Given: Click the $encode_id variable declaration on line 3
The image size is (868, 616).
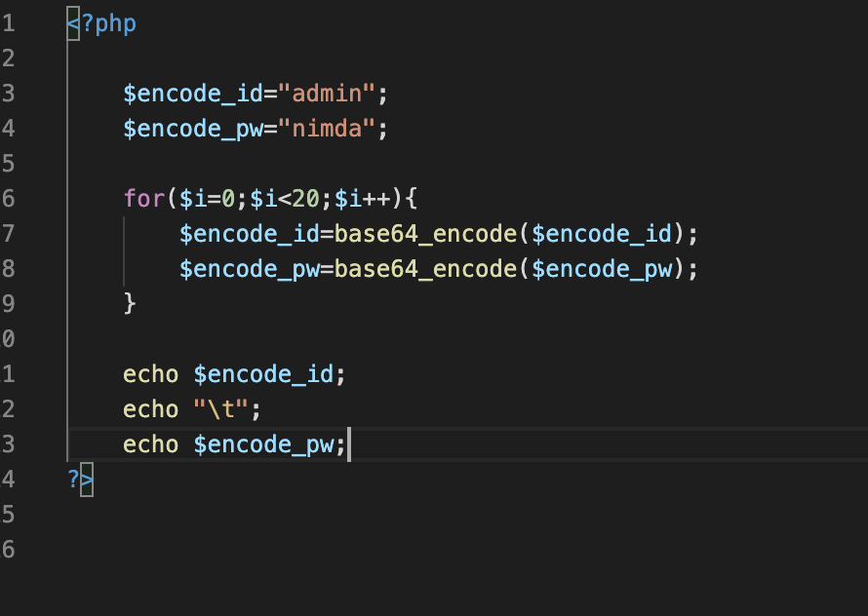Looking at the screenshot, I should [193, 94].
